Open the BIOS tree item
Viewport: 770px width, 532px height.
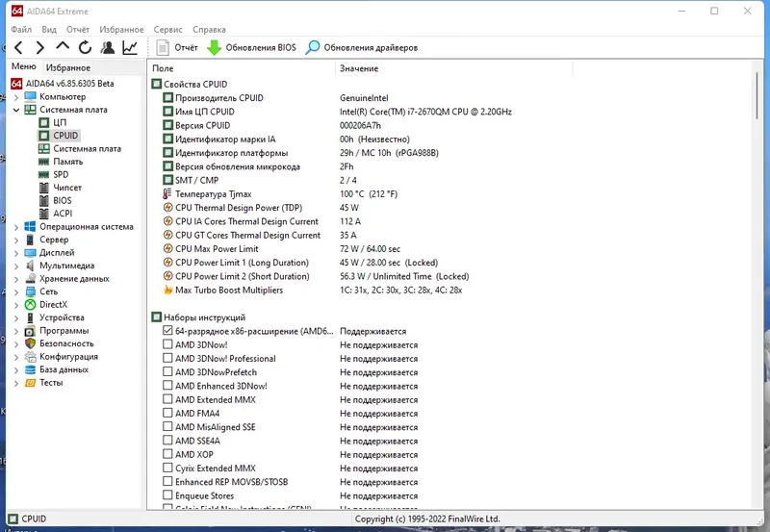click(x=63, y=200)
